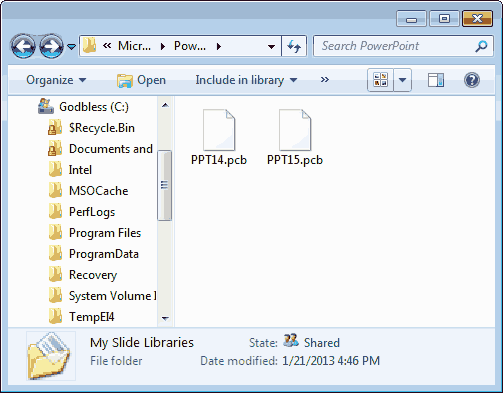Open the view options dropdown arrow

click(402, 80)
